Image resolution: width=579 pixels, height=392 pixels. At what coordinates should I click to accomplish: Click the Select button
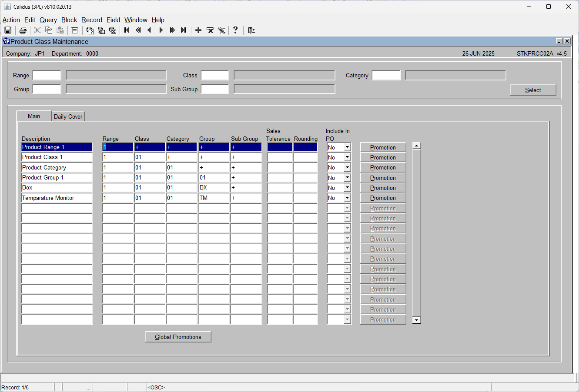point(533,90)
